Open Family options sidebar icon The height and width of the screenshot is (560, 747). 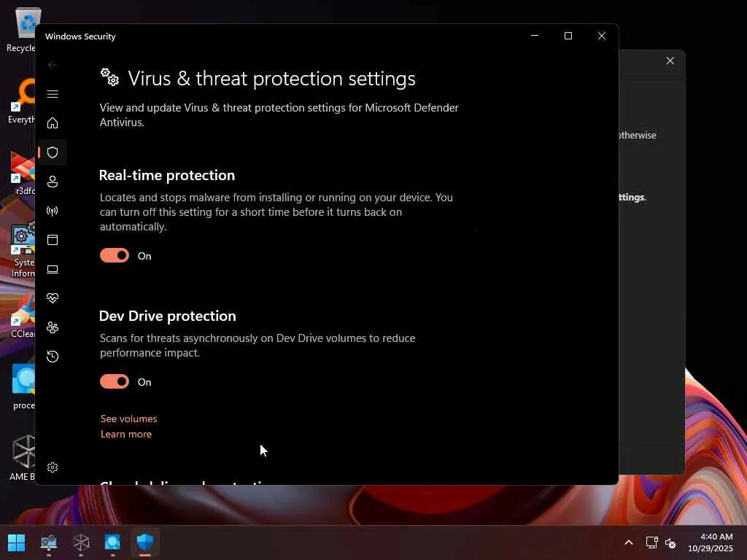point(53,327)
